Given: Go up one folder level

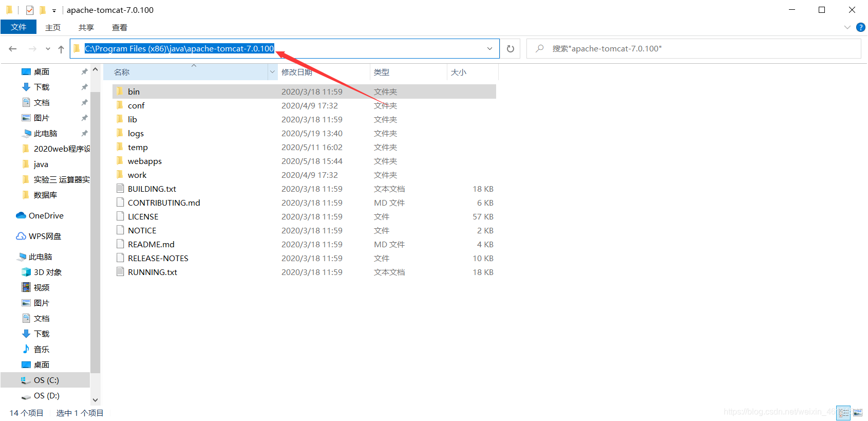Looking at the screenshot, I should point(61,49).
